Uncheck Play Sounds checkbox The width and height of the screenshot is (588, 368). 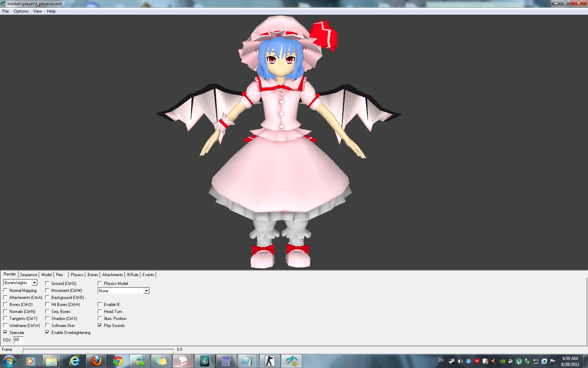pos(100,325)
